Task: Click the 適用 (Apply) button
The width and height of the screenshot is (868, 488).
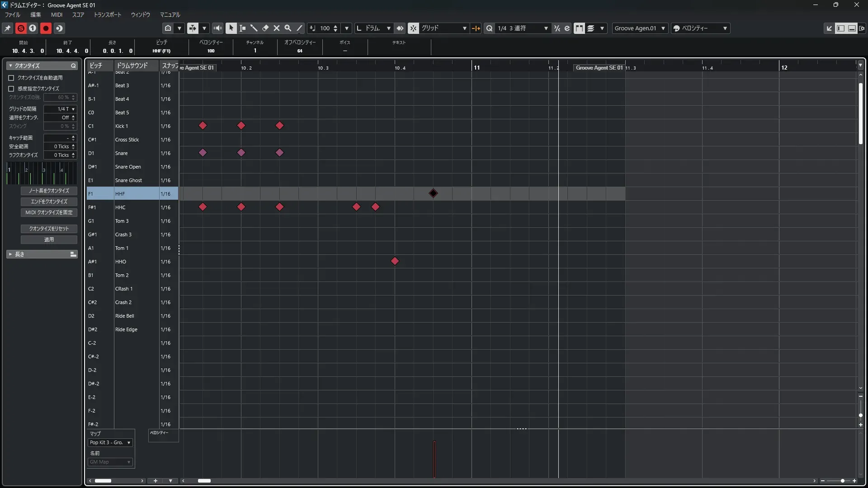Action: tap(49, 239)
